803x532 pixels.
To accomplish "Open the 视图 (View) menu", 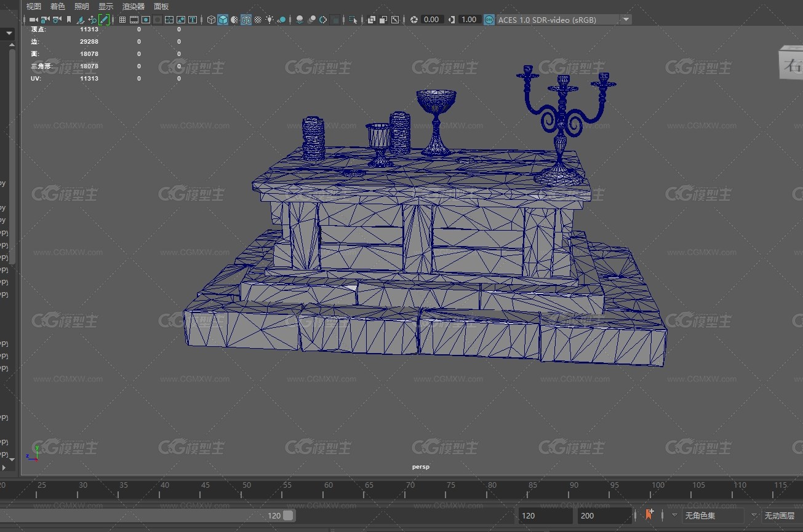I will click(34, 6).
